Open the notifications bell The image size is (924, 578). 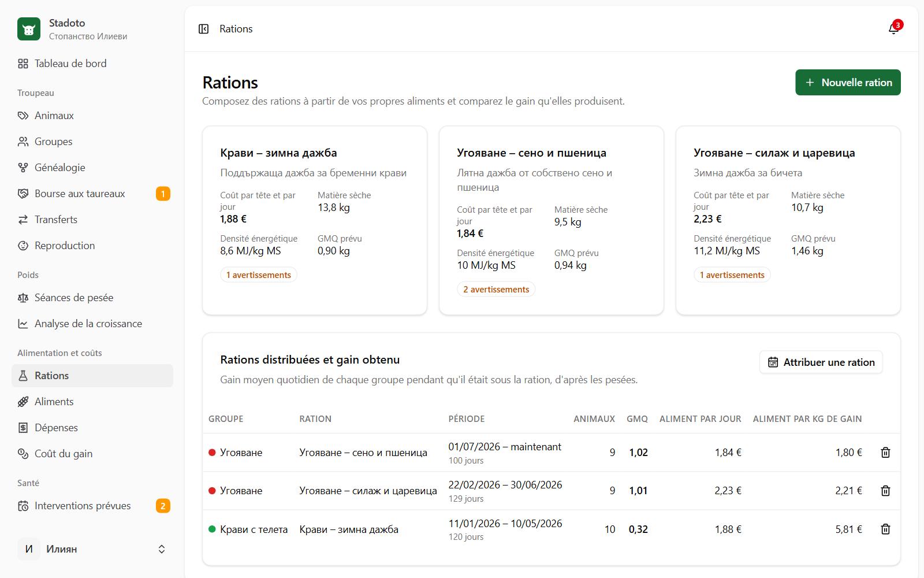(893, 29)
